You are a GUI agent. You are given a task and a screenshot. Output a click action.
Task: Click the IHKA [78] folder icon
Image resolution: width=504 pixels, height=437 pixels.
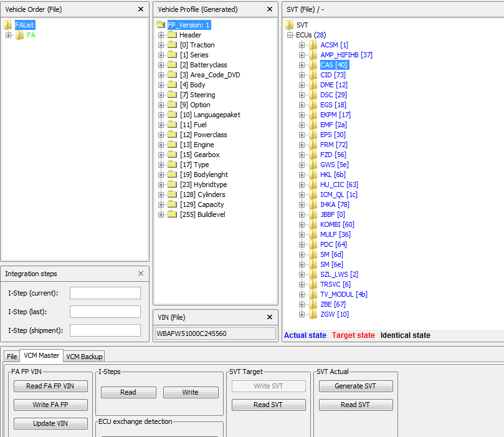[313, 204]
